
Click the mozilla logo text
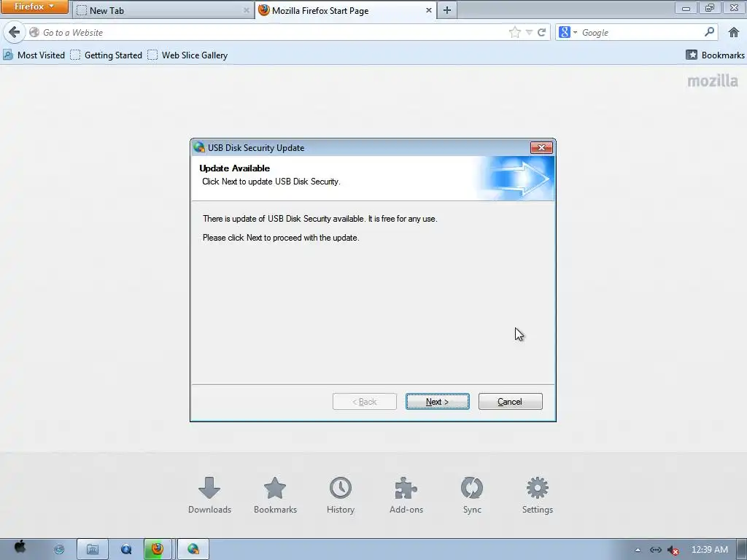coord(712,80)
